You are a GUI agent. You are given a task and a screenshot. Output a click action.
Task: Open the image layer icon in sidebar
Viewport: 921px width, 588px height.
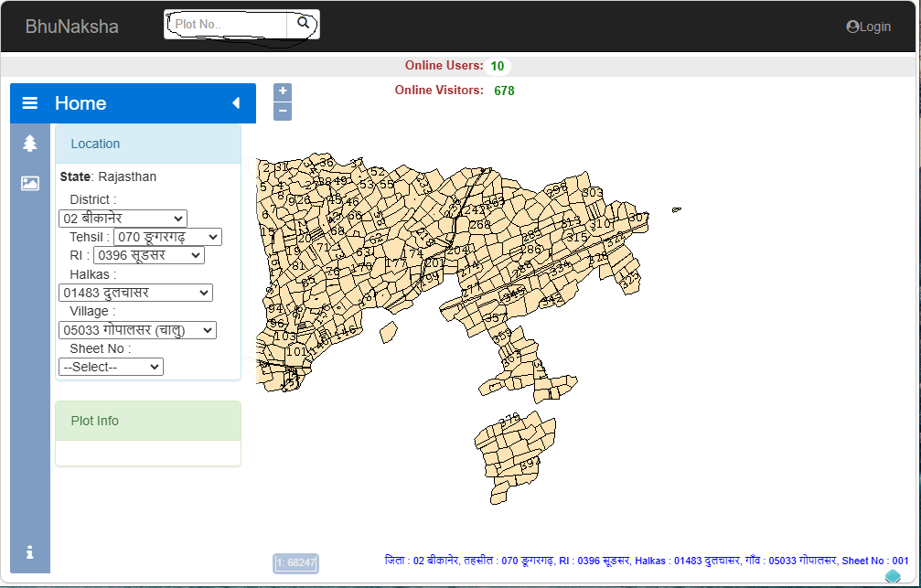(30, 183)
